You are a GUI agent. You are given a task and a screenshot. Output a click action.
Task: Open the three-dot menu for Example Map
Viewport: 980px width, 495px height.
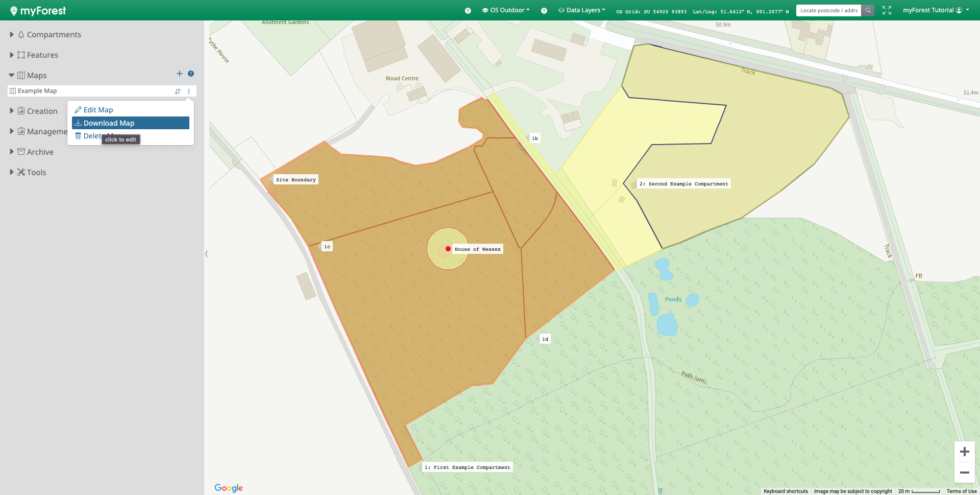click(x=189, y=91)
